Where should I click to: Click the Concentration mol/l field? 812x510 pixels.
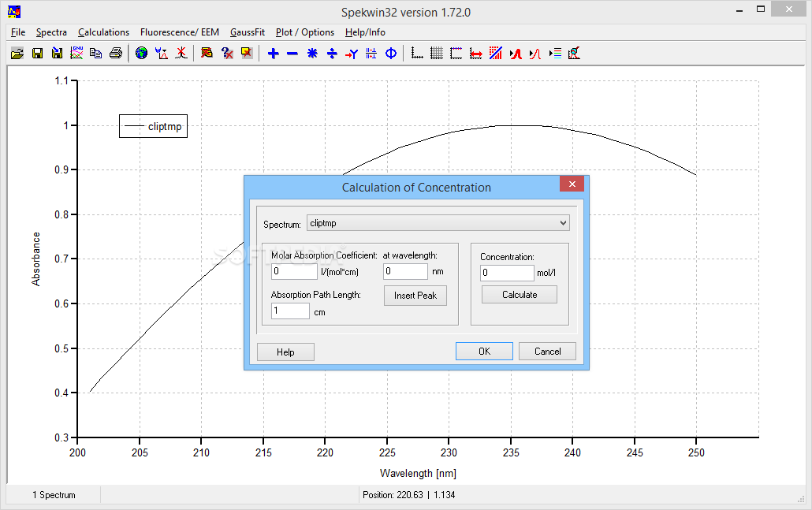click(x=507, y=273)
